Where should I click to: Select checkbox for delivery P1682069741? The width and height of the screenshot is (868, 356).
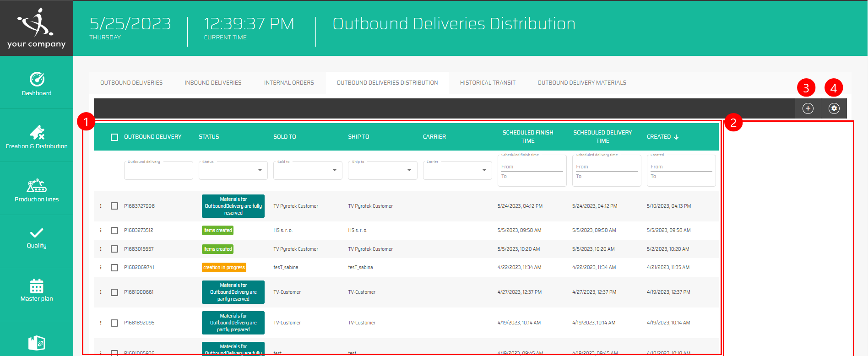pos(114,268)
